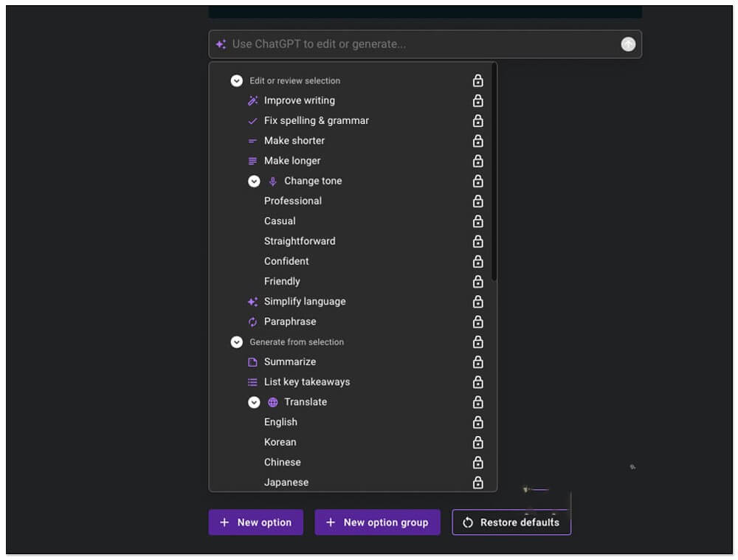Toggle the lock on English
This screenshot has height=560, width=738.
(477, 423)
